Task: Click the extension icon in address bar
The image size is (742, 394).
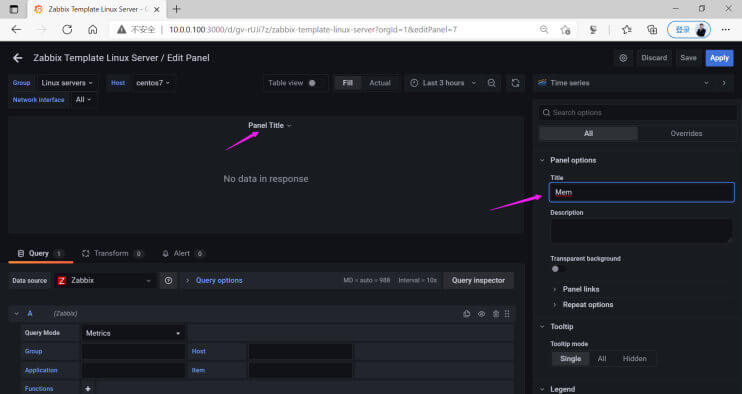Action: pos(593,29)
